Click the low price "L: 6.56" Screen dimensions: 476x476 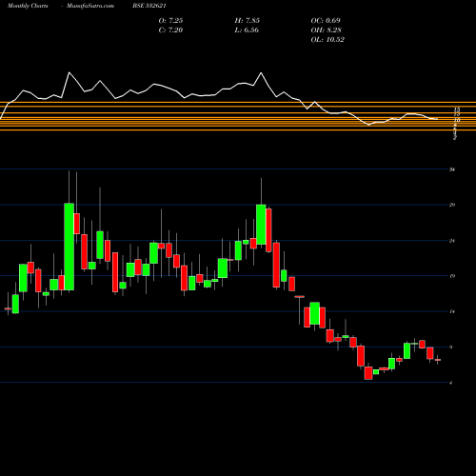(x=247, y=30)
